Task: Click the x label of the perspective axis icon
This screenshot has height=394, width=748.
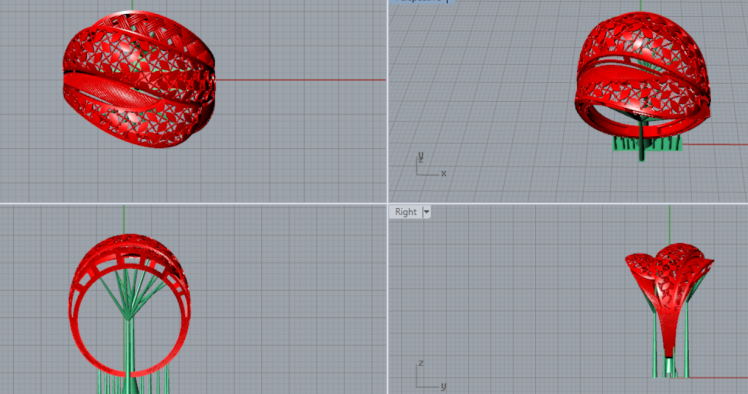Action: [444, 173]
